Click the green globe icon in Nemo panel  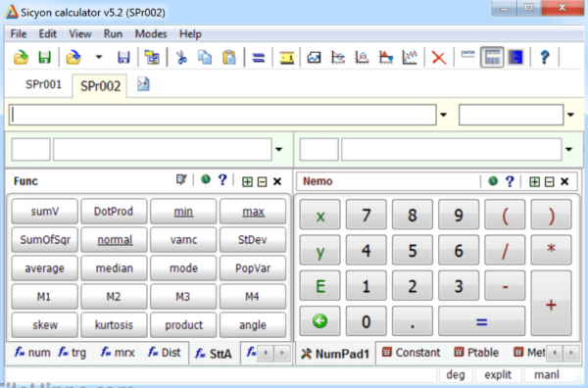click(493, 181)
